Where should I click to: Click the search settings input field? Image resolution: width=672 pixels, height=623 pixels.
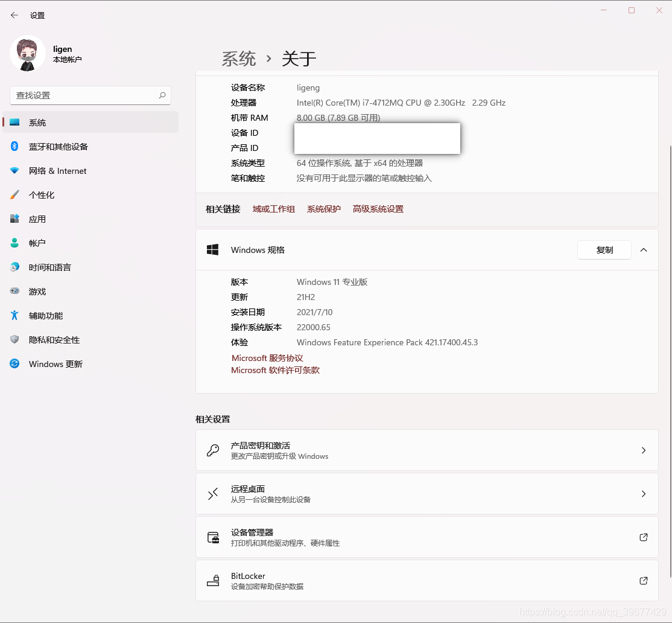click(90, 95)
